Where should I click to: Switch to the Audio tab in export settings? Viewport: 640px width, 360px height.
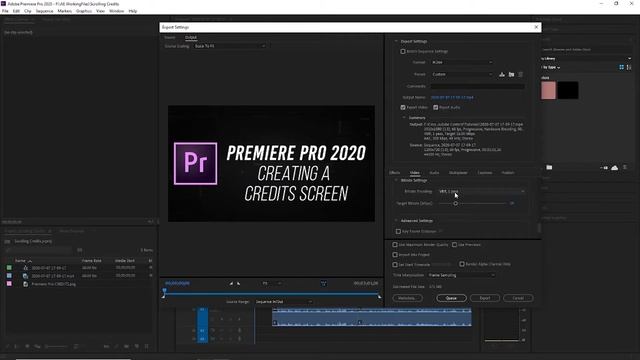click(x=434, y=173)
